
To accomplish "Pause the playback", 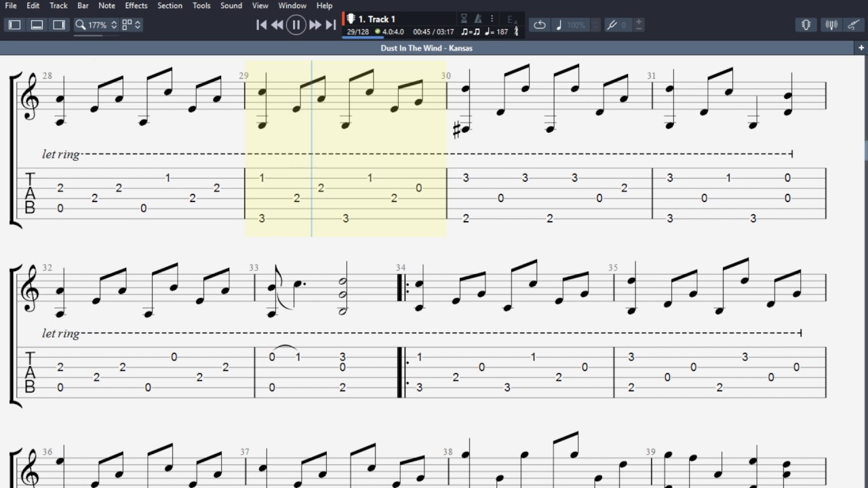I will pos(296,25).
